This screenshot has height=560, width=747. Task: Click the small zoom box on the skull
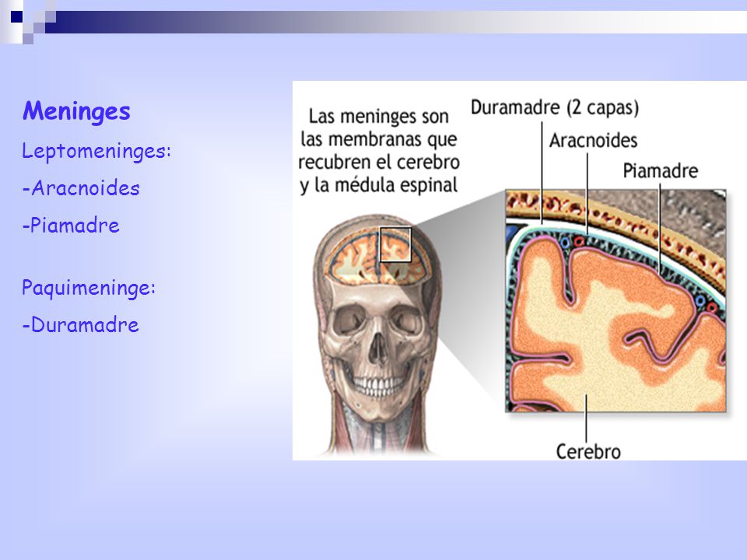tap(395, 244)
